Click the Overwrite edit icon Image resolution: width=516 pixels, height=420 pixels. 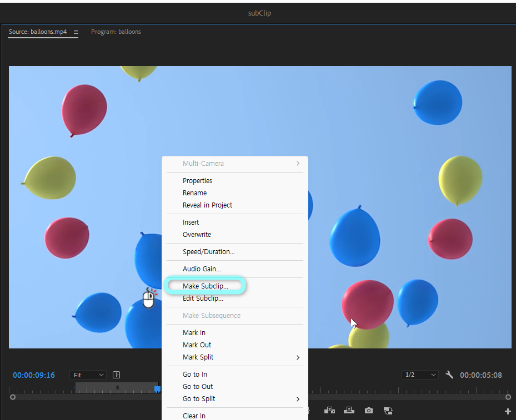[x=349, y=411]
